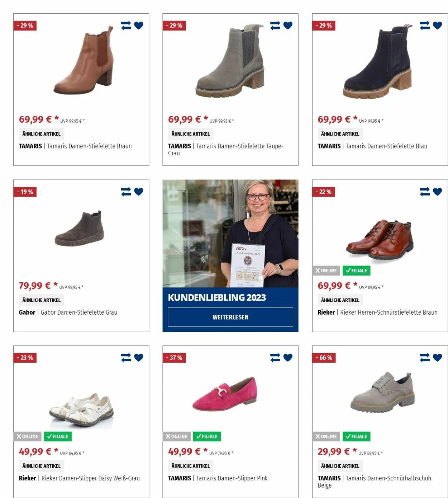448x498 pixels.
Task: Click the grey Gabor boot product image
Action: (x=80, y=229)
